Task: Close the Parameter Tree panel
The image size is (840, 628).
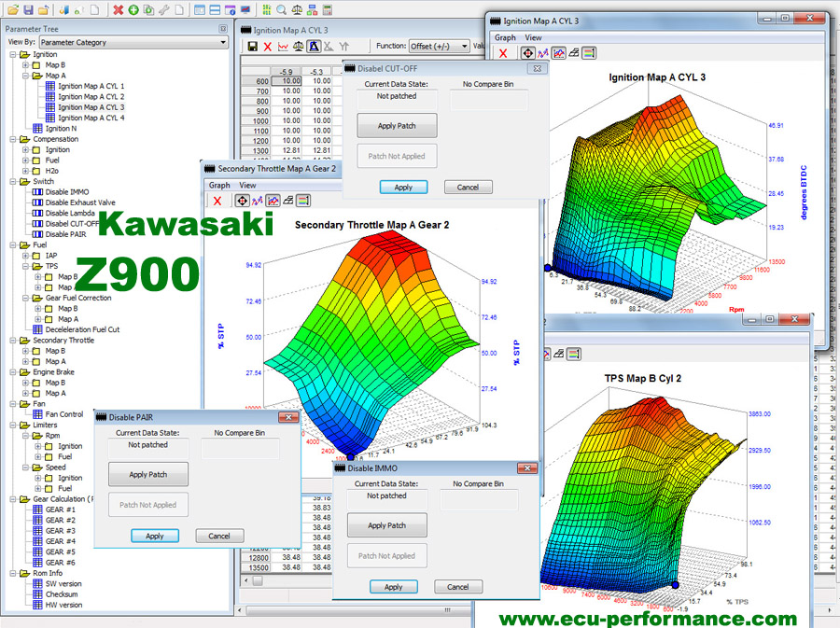Action: click(x=223, y=29)
